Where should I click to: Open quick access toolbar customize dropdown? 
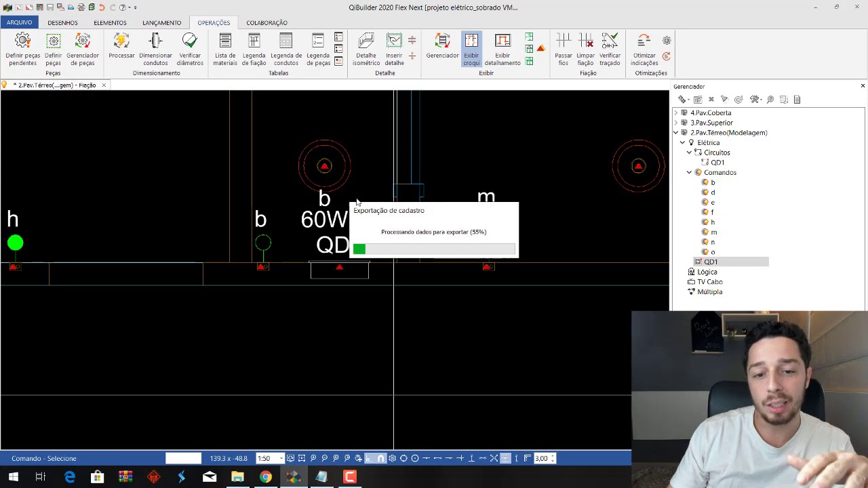(x=135, y=7)
